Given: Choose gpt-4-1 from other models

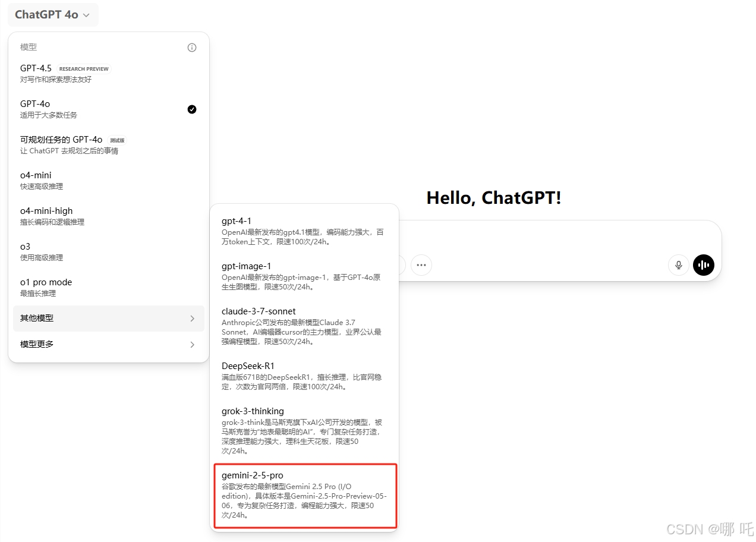Looking at the screenshot, I should [304, 231].
